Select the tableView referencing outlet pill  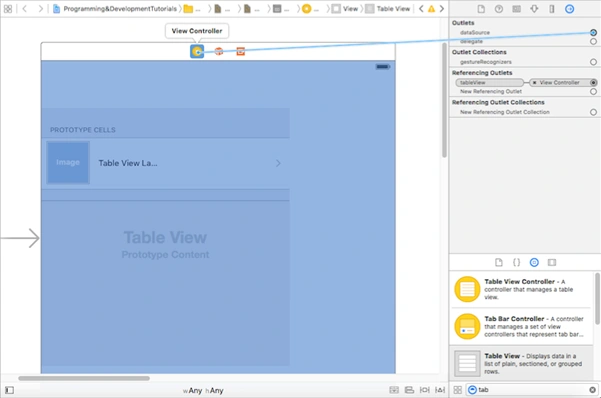point(489,82)
